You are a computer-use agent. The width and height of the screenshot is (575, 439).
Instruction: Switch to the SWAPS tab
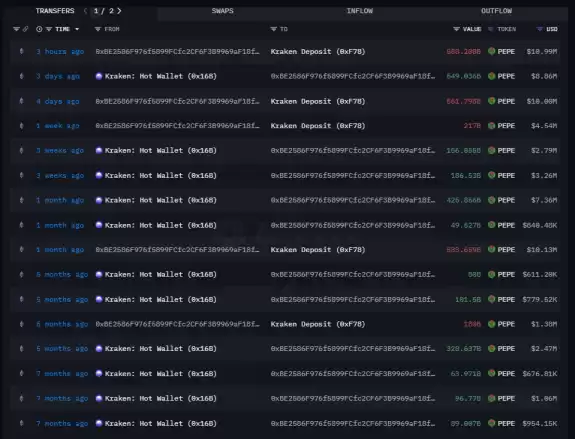click(223, 11)
